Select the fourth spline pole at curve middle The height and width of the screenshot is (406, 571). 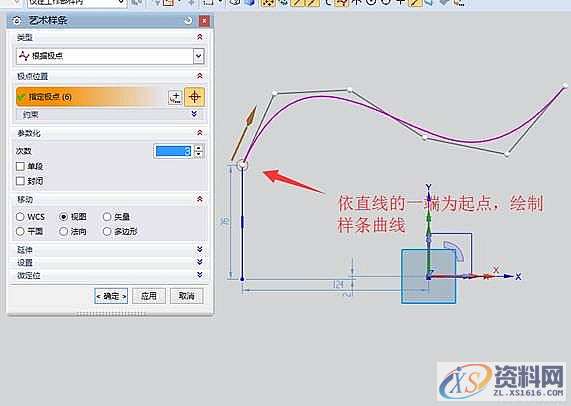pyautogui.click(x=424, y=138)
